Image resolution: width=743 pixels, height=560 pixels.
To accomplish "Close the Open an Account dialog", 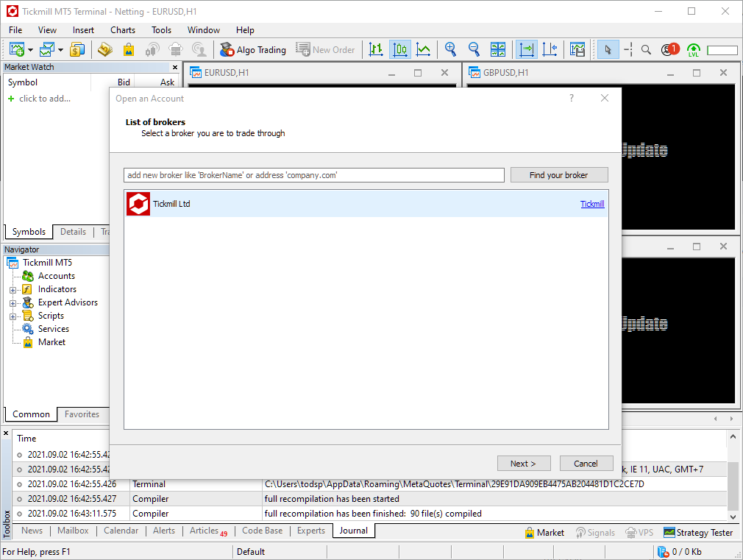I will click(605, 98).
